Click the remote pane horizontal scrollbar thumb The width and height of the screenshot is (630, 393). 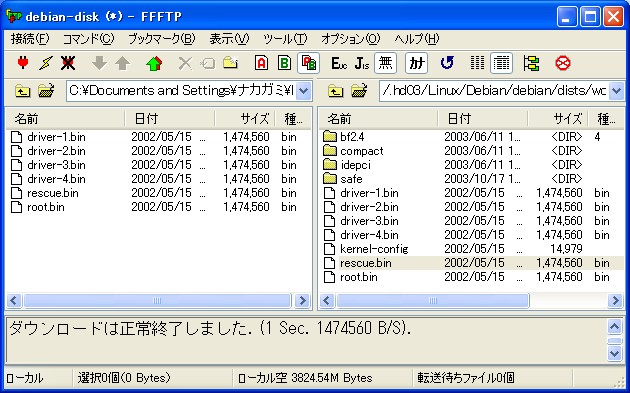432,301
